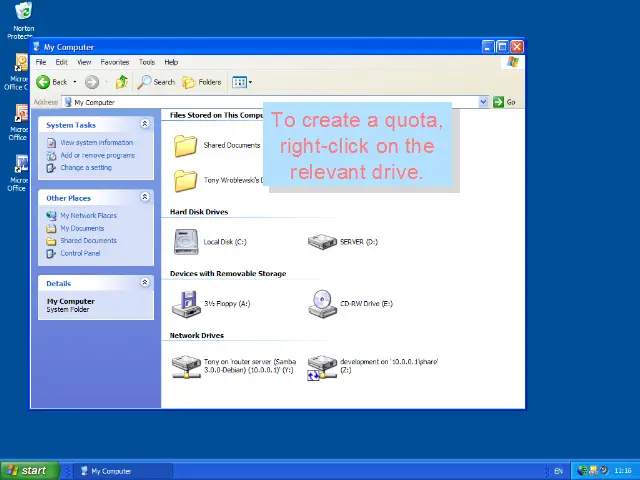Image resolution: width=640 pixels, height=480 pixels.
Task: Select the Local Disk (C:) drive icon
Action: point(186,242)
